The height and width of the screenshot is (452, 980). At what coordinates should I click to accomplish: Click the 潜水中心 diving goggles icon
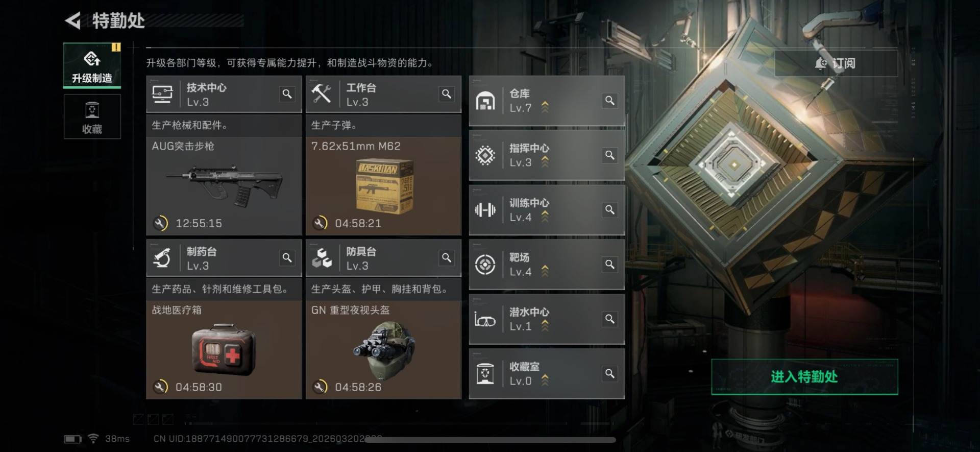click(x=485, y=320)
